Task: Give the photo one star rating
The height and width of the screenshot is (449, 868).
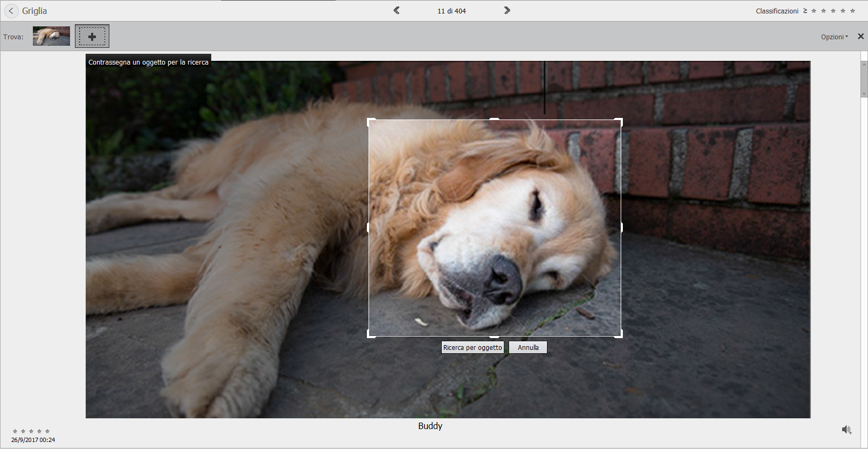Action: [15, 431]
